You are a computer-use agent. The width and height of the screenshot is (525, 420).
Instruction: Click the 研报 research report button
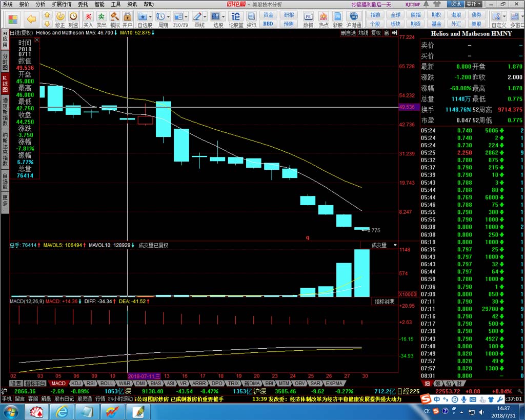point(289,15)
